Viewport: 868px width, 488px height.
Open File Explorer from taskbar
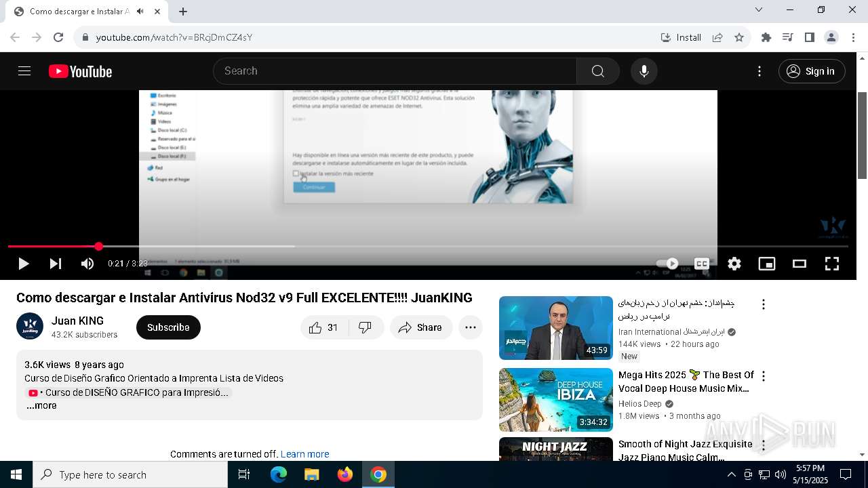(x=311, y=474)
